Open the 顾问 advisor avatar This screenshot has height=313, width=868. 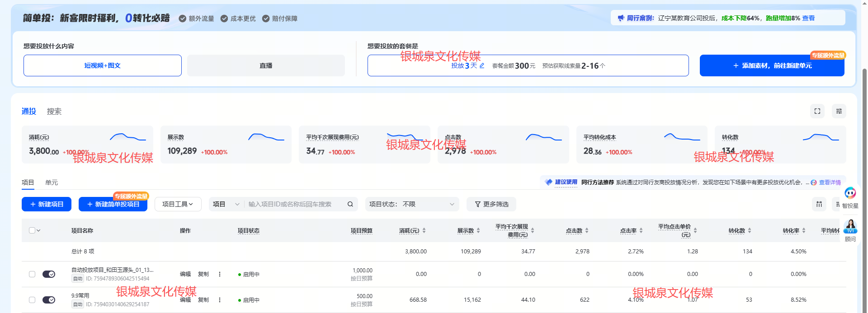coord(850,226)
